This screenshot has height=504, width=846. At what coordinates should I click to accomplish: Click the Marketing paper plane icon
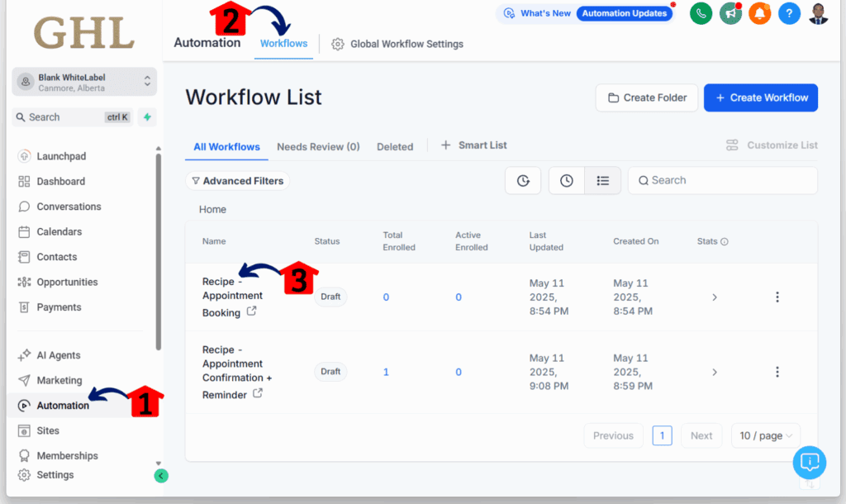[x=24, y=380]
